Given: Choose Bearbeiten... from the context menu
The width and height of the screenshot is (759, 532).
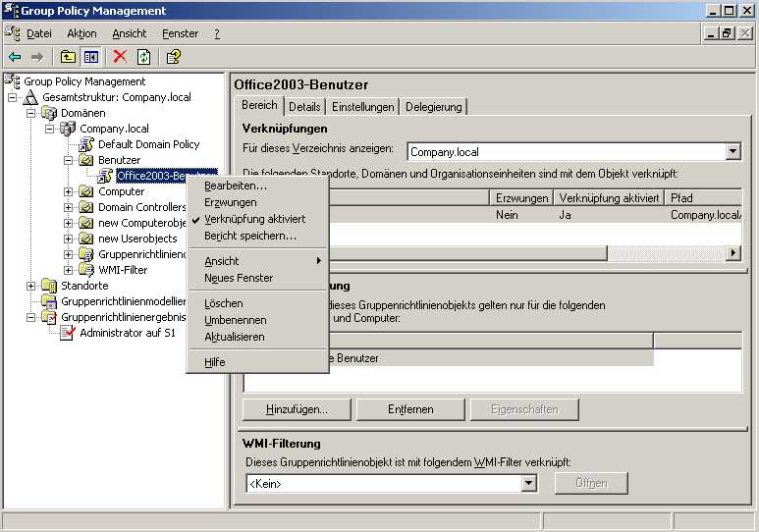Looking at the screenshot, I should [x=257, y=186].
